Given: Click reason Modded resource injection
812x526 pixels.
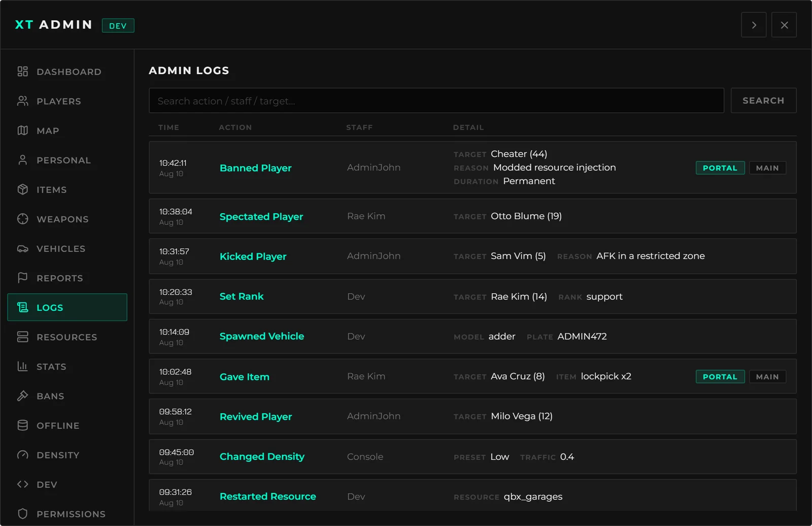Looking at the screenshot, I should [555, 168].
